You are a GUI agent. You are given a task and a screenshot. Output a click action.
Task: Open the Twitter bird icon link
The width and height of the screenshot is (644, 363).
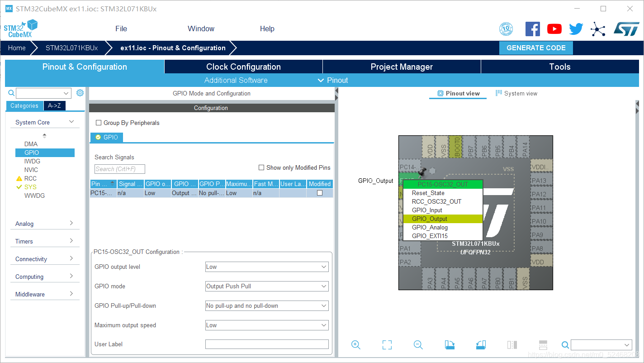point(576,29)
